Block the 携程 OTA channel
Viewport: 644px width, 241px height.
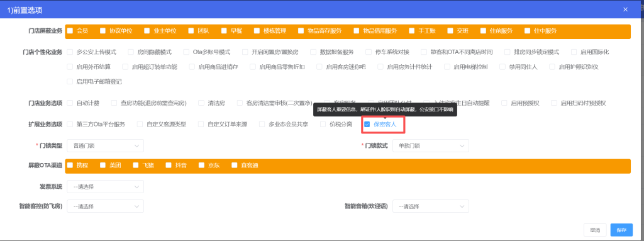click(70, 165)
